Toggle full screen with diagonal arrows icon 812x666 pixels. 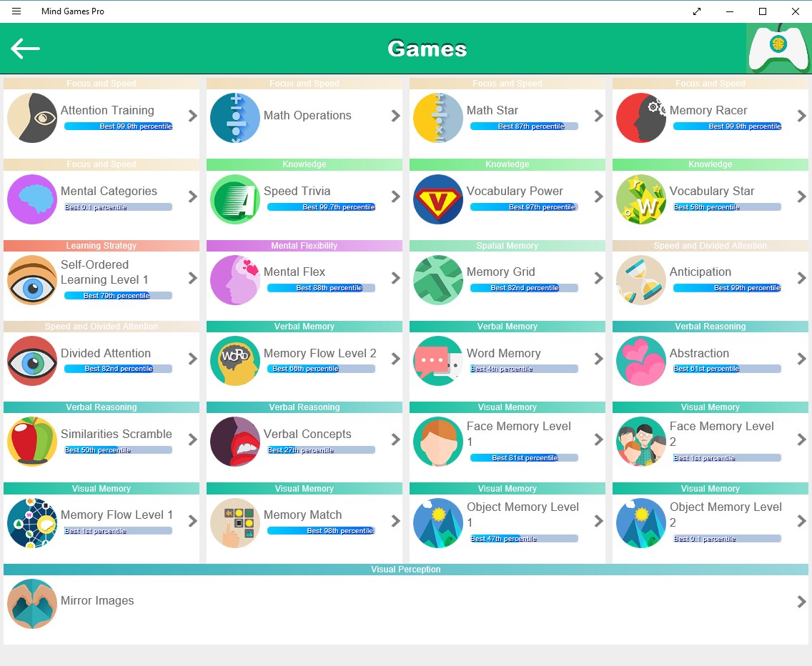point(697,11)
